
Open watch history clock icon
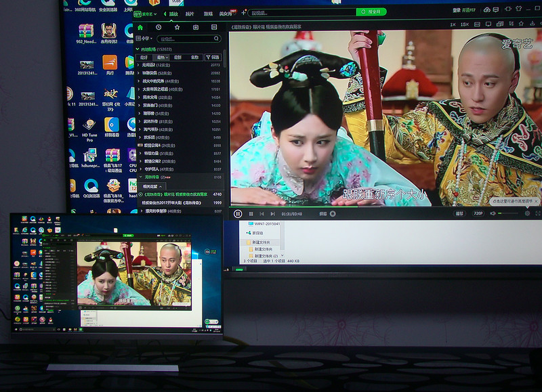pyautogui.click(x=159, y=27)
